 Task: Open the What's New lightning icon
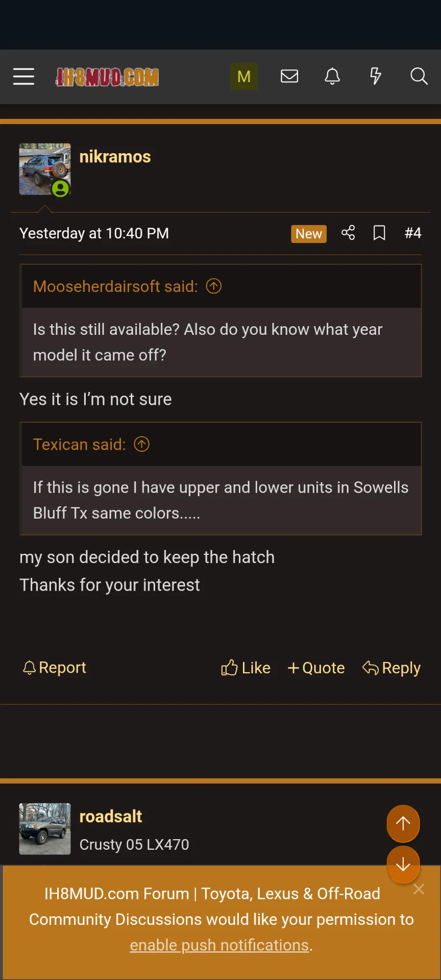point(376,77)
